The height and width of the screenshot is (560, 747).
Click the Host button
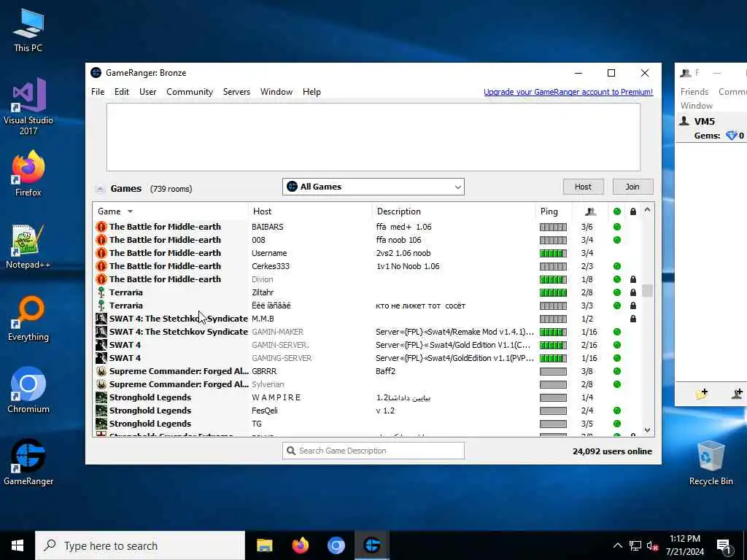point(583,187)
